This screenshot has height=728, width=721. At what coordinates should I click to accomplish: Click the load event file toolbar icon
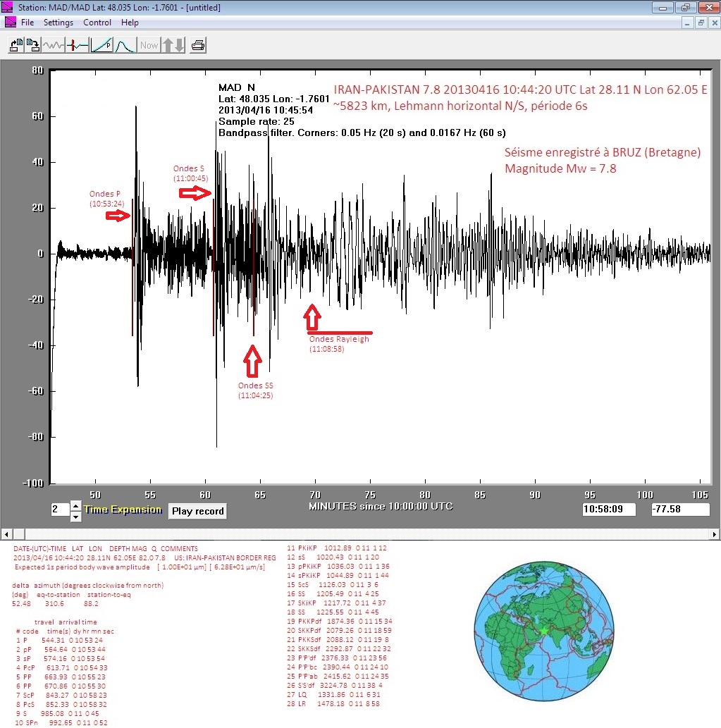pos(15,46)
